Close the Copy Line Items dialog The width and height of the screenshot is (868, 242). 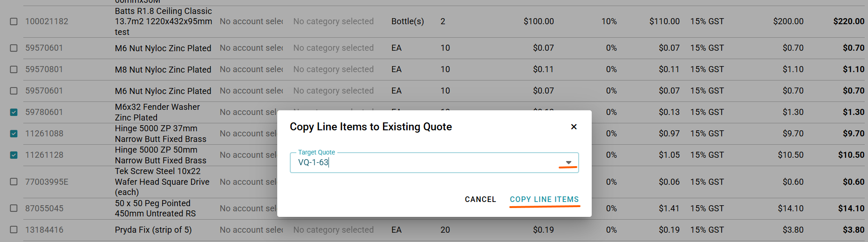click(x=574, y=127)
